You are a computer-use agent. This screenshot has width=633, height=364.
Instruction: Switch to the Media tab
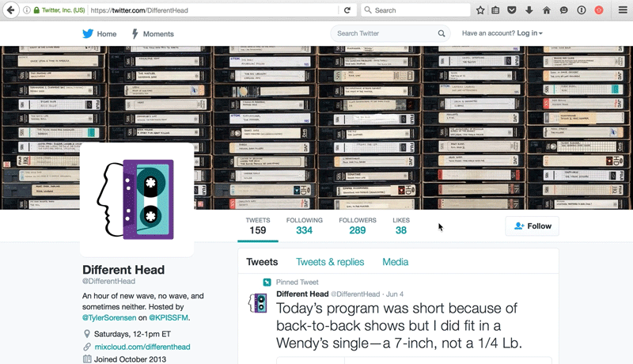[395, 262]
